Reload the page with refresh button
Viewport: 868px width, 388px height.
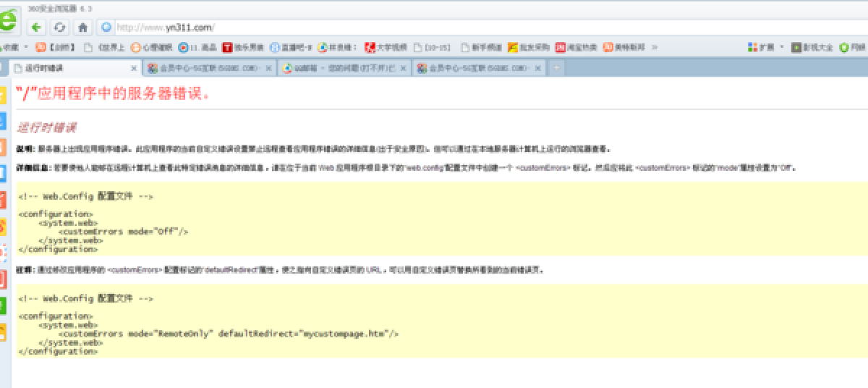click(60, 28)
